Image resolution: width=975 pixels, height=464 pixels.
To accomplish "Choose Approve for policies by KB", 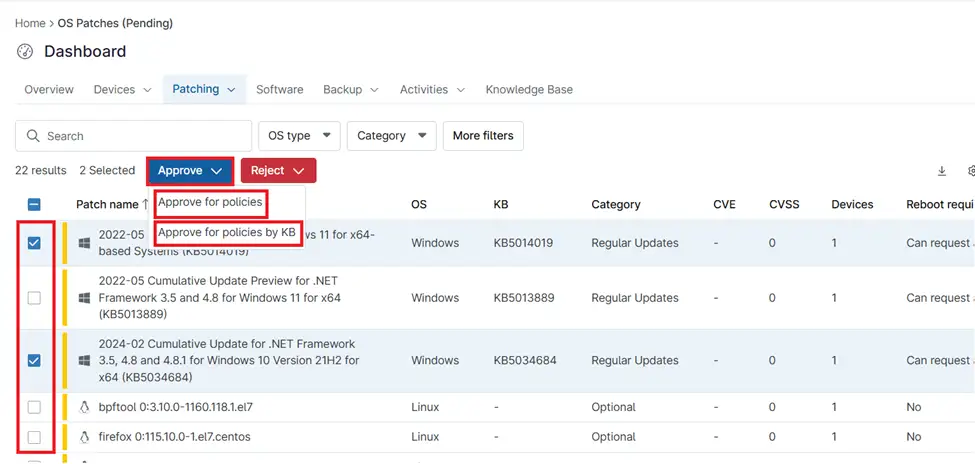I will pyautogui.click(x=228, y=233).
